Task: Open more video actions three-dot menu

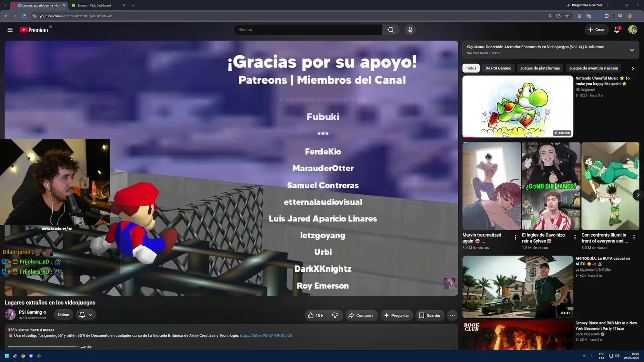Action: click(452, 315)
